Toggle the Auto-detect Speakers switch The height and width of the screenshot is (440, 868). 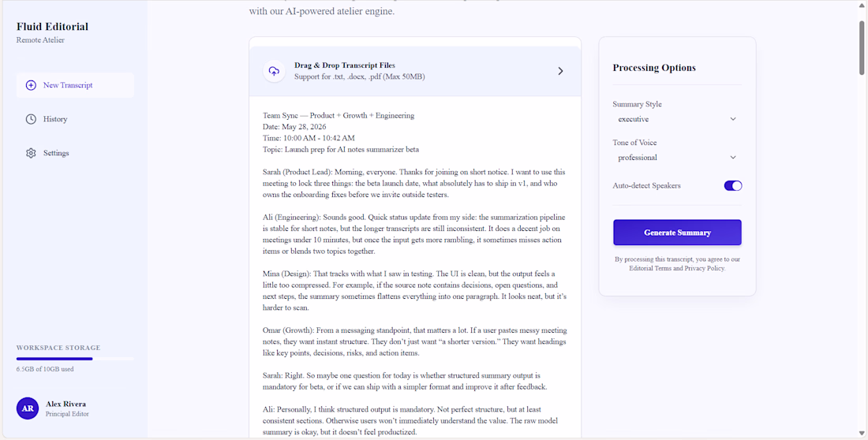[733, 186]
